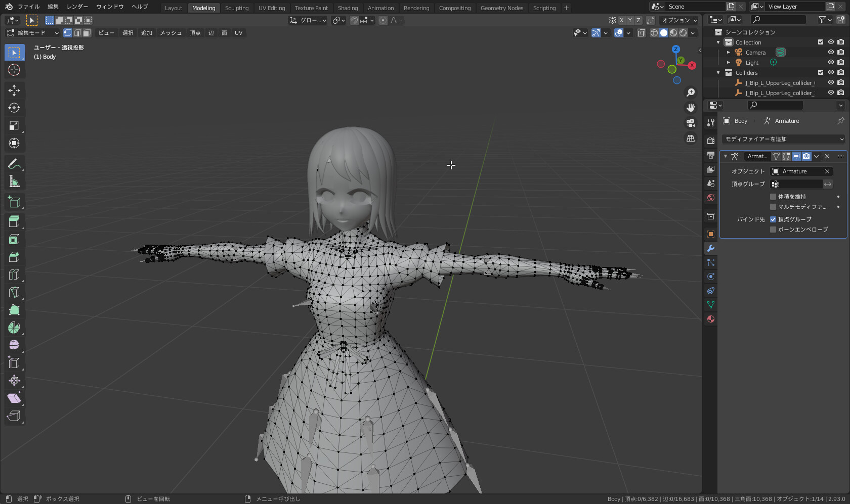The width and height of the screenshot is (850, 504).
Task: Select the Poly Build tool
Action: (14, 310)
